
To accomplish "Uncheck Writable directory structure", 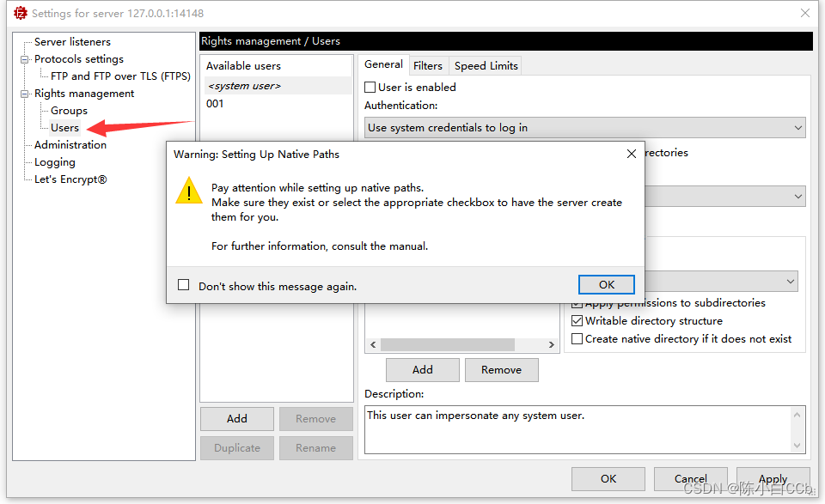I will [577, 320].
